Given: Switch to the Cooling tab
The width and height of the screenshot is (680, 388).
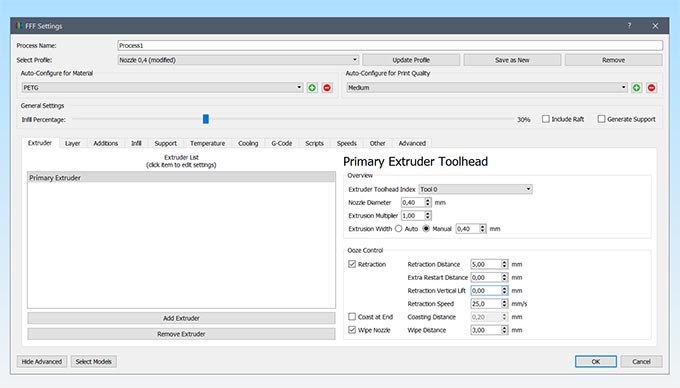Looking at the screenshot, I should (x=248, y=143).
